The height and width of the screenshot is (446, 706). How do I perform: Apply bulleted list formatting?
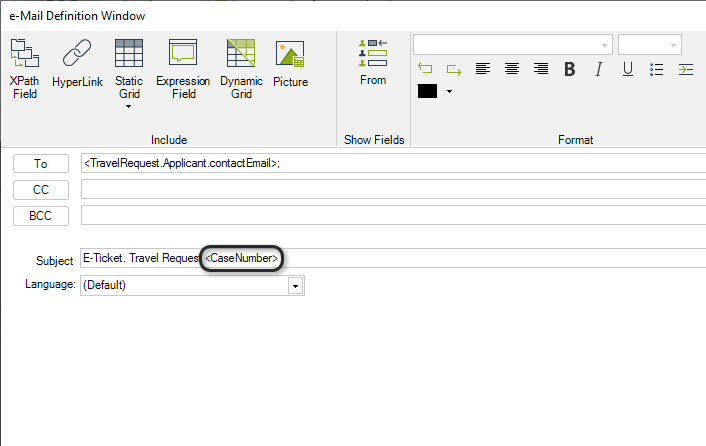pyautogui.click(x=656, y=69)
